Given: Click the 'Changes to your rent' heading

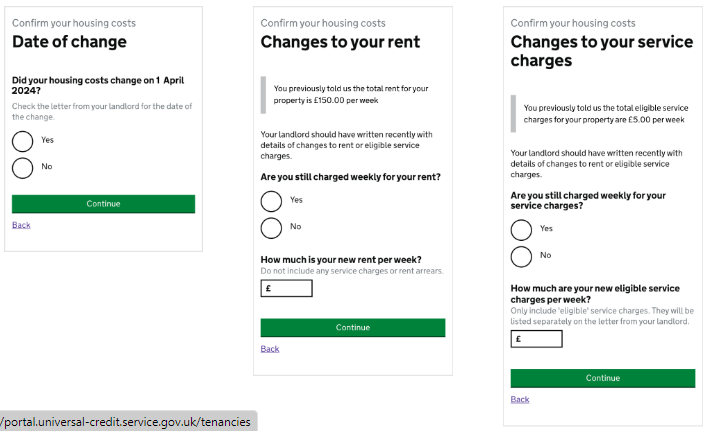Looking at the screenshot, I should [x=340, y=42].
